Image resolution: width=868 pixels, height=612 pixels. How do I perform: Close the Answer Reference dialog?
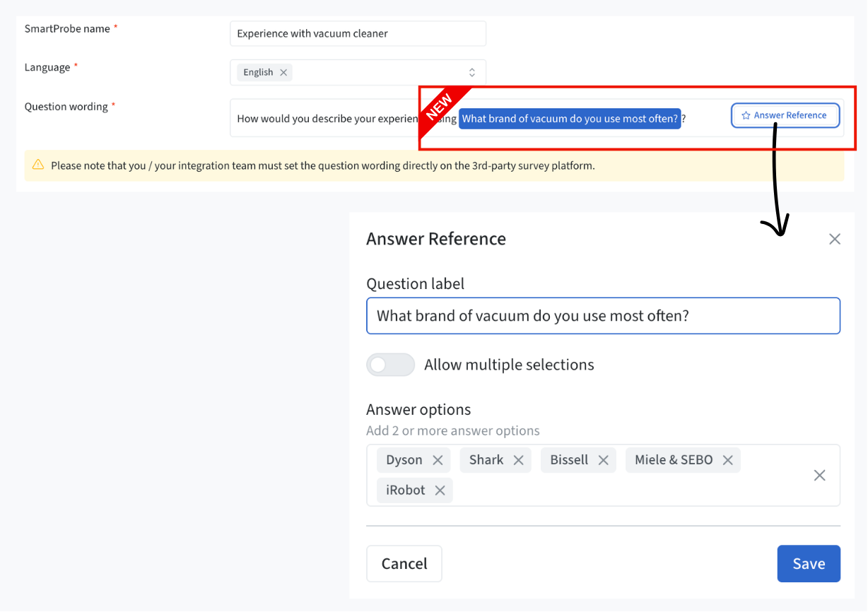(835, 239)
